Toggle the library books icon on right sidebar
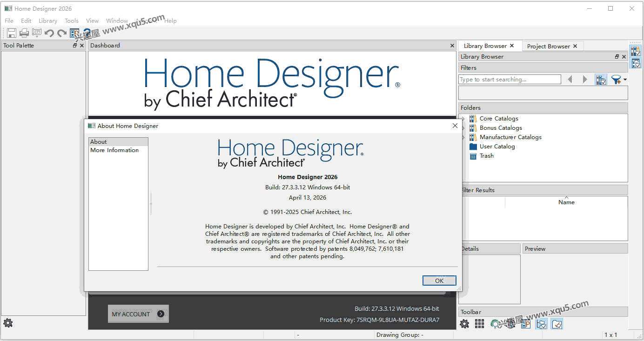 pos(636,51)
